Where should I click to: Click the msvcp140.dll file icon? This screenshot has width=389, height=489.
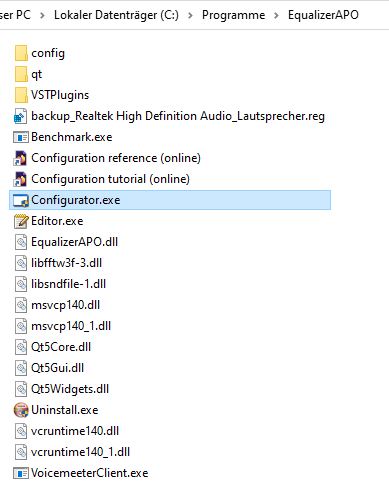21,305
